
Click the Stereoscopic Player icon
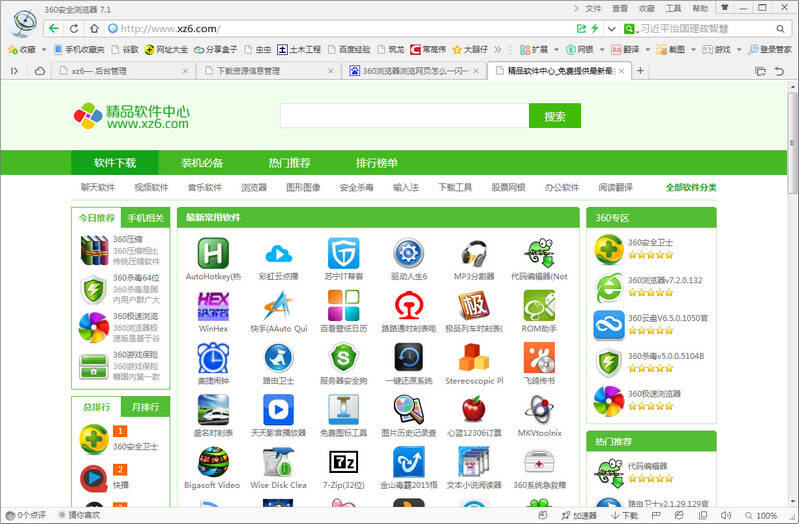(x=474, y=357)
